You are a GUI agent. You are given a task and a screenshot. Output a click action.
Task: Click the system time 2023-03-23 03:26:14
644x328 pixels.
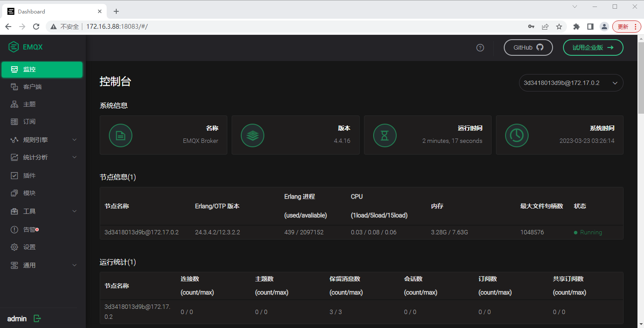(x=587, y=141)
